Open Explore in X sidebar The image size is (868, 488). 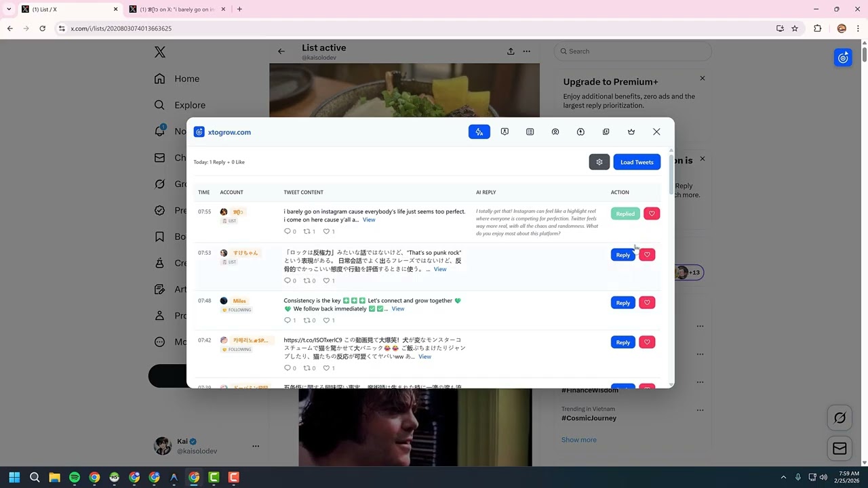180,105
